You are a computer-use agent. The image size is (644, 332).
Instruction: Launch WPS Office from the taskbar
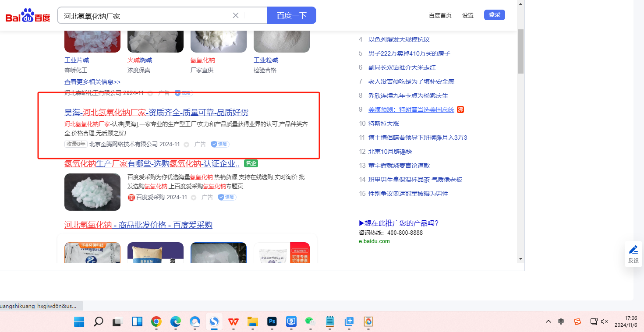[x=234, y=322]
